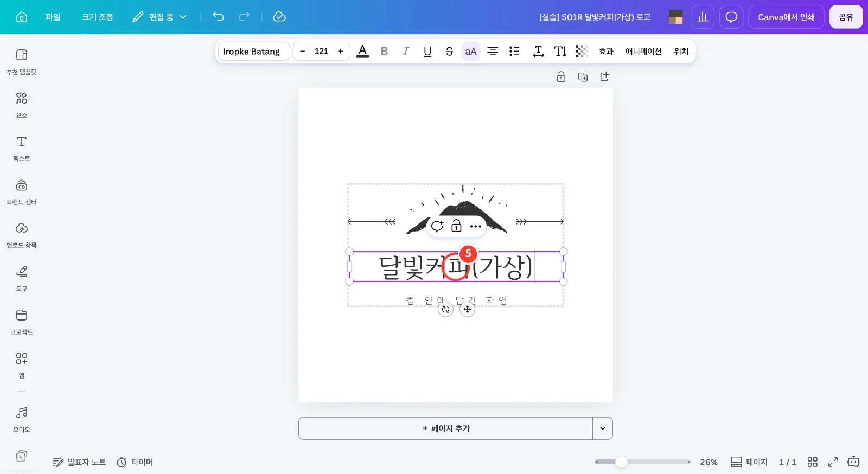Screen dimensions: 868x474
Task: Toggle bold formatting
Action: (384, 52)
